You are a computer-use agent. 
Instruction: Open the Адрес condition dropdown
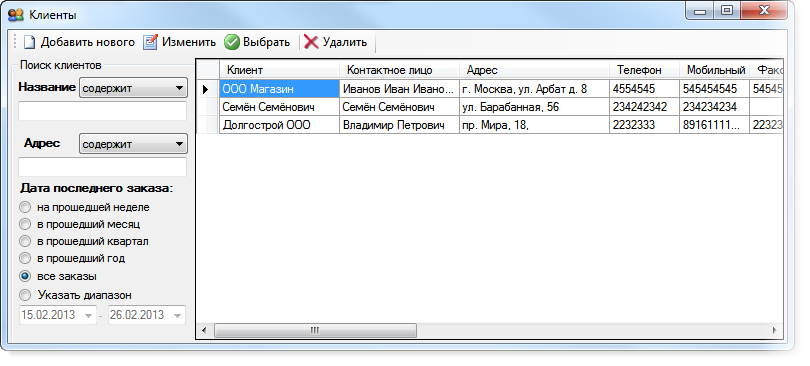(x=133, y=144)
